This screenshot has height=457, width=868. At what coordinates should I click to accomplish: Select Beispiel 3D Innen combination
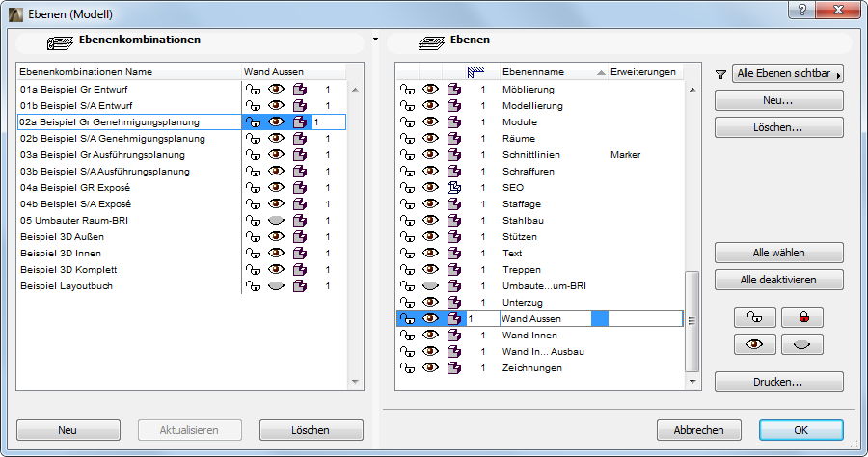tap(61, 254)
